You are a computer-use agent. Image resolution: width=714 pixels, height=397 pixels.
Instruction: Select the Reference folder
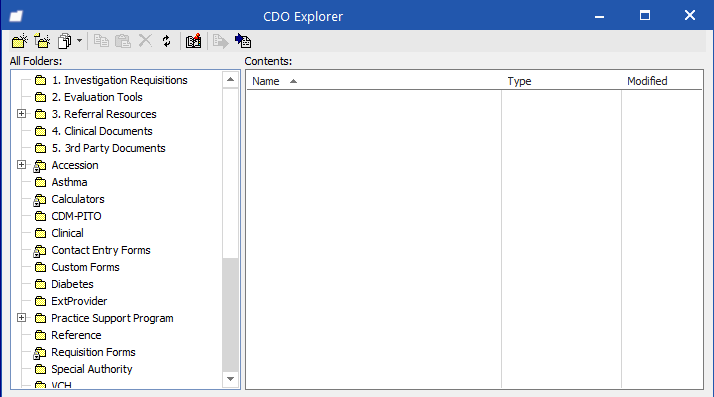(x=76, y=335)
